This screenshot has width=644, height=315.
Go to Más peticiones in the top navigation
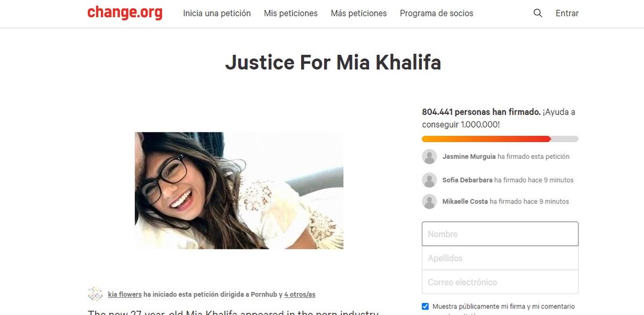(x=358, y=13)
